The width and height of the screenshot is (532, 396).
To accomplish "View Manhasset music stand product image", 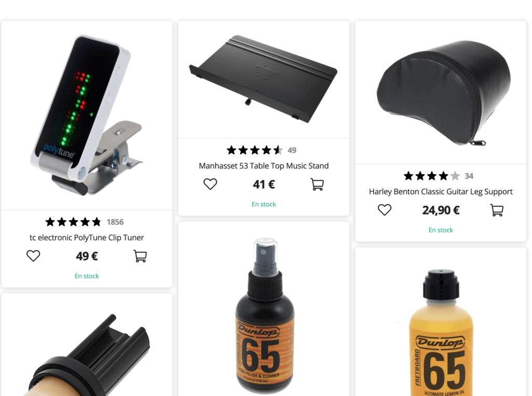I will [x=263, y=79].
